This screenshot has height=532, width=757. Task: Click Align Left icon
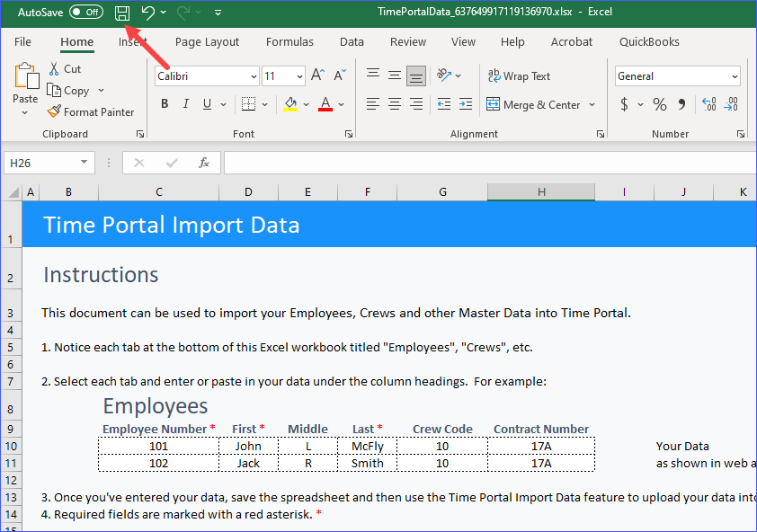[x=373, y=103]
